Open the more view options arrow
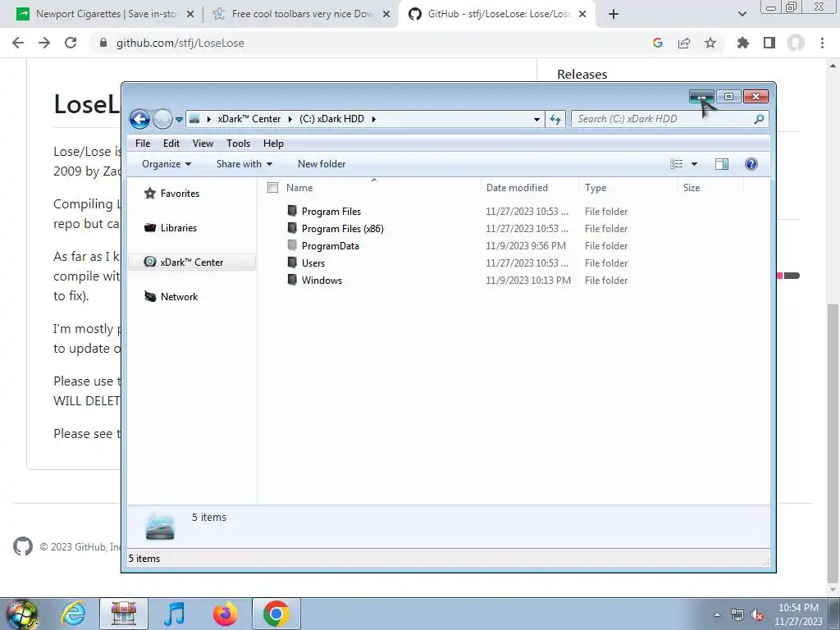Viewport: 840px width, 630px height. coord(694,164)
